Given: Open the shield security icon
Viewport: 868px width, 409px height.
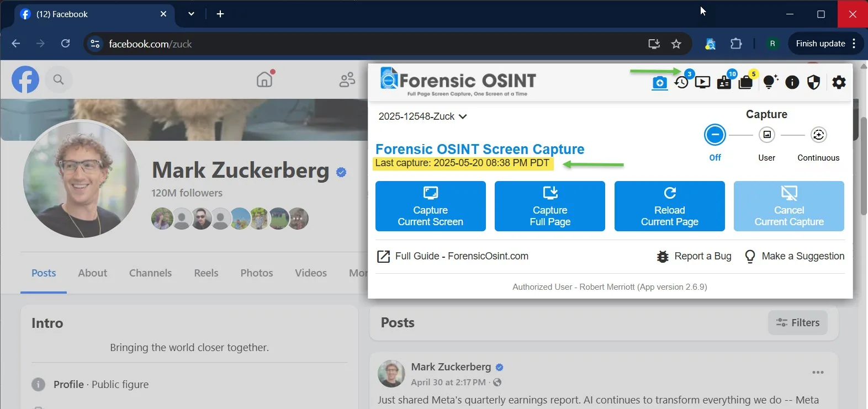Looking at the screenshot, I should pos(813,83).
